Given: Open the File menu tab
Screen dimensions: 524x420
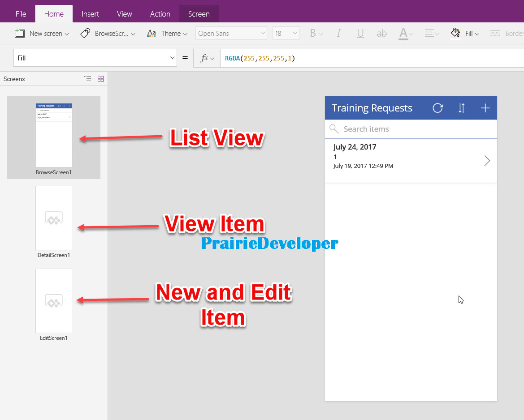Looking at the screenshot, I should [21, 14].
